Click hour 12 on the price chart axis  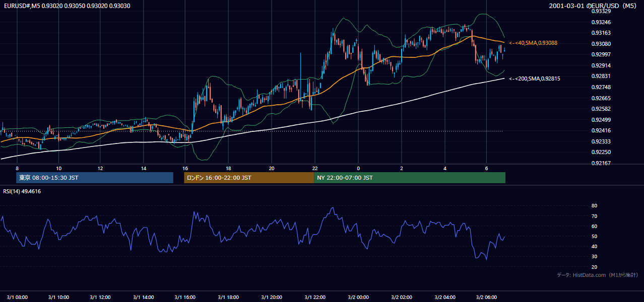pos(101,168)
